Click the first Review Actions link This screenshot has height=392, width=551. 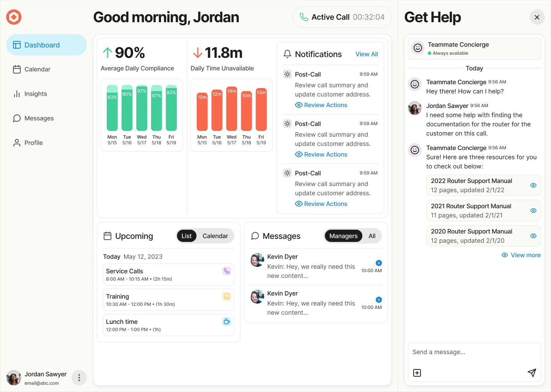coord(325,105)
